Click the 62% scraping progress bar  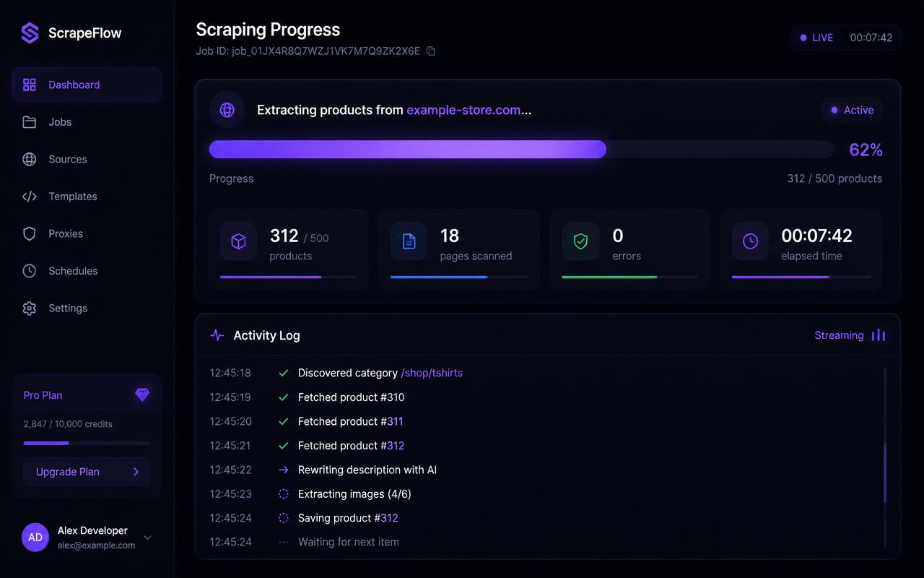tap(521, 150)
